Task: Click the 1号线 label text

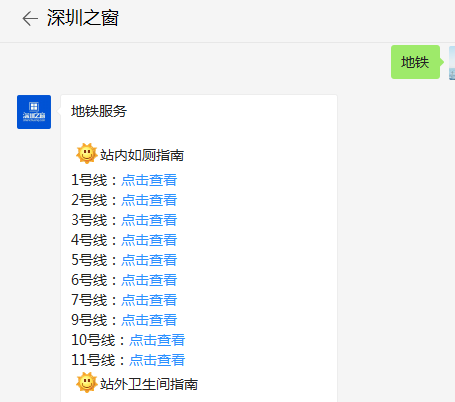Action: [89, 180]
